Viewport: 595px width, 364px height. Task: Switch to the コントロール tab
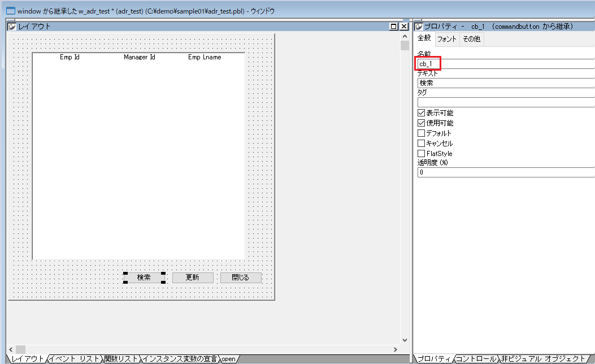tap(476, 359)
